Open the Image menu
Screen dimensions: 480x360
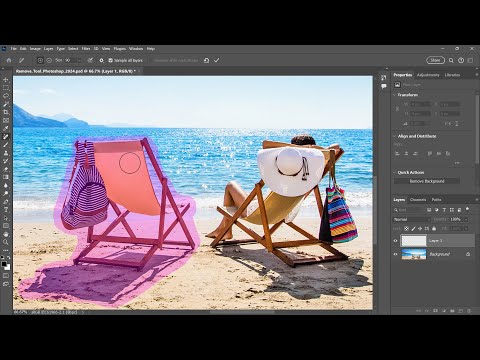click(x=35, y=49)
